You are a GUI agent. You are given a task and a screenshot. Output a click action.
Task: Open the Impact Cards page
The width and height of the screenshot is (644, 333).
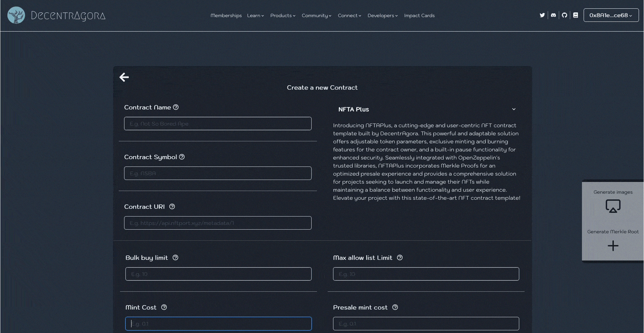[x=419, y=15]
